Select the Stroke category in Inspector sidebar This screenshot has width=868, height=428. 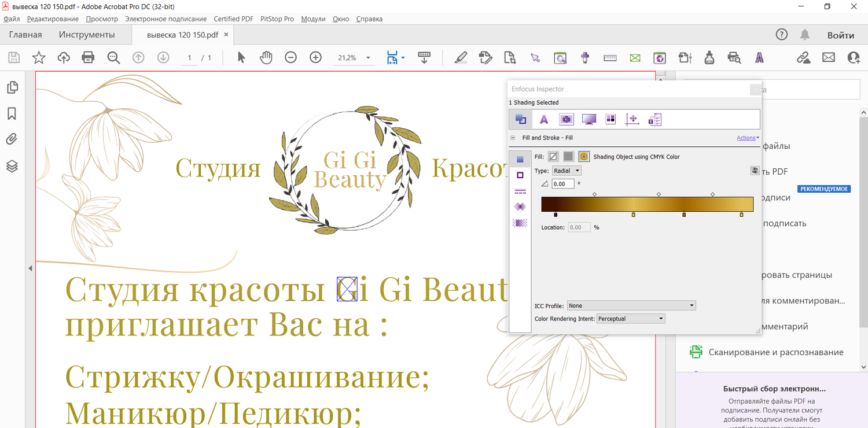520,175
